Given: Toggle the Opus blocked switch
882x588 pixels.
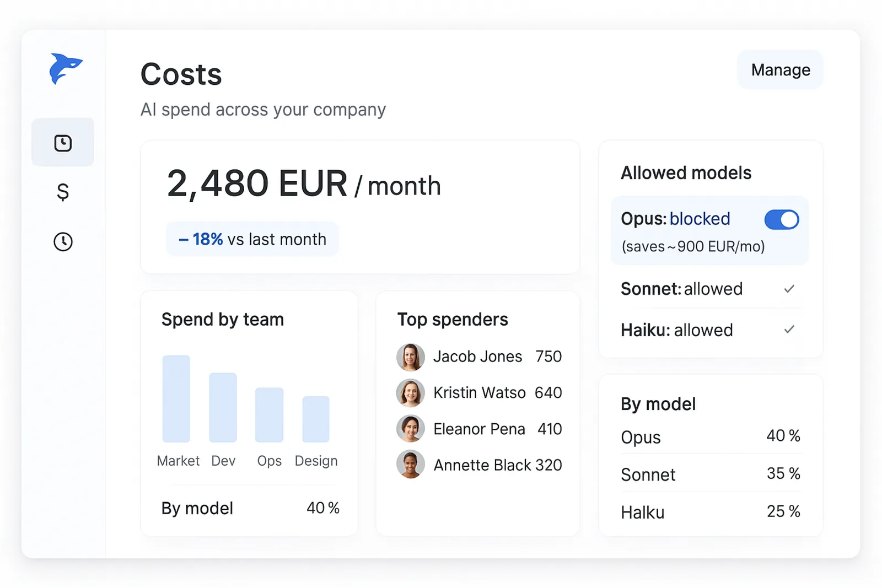Looking at the screenshot, I should 782,219.
